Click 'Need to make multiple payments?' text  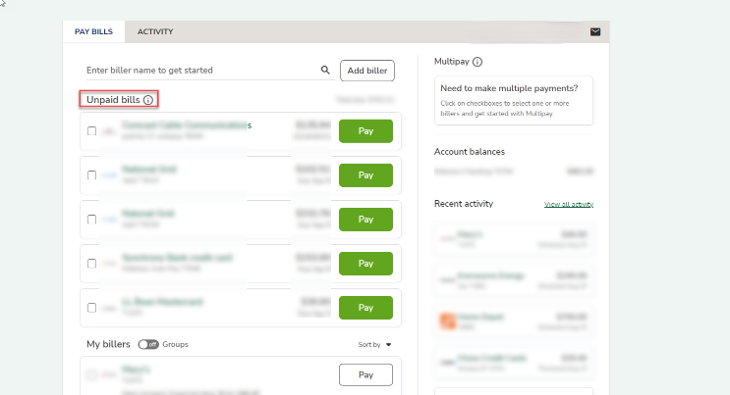tap(509, 88)
